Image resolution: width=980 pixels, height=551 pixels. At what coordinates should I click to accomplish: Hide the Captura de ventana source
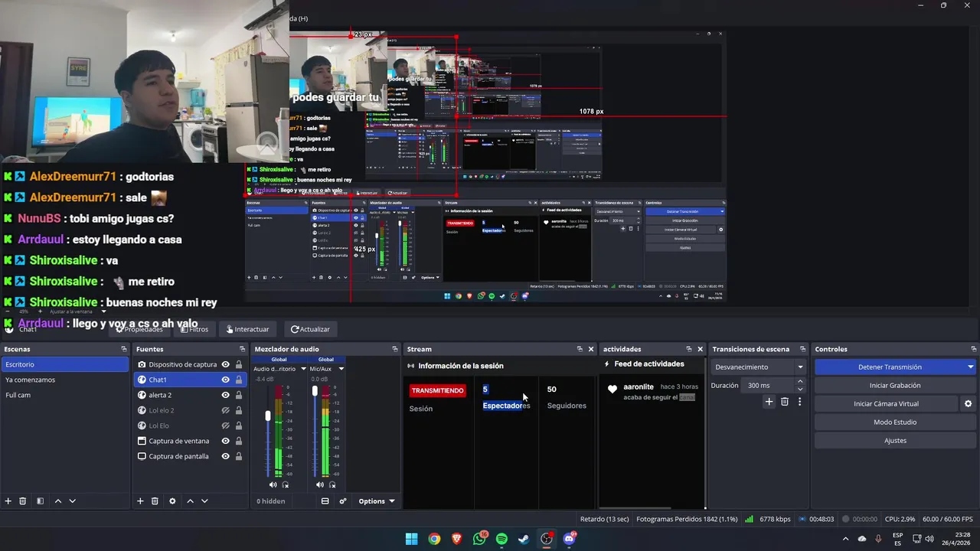pos(225,441)
